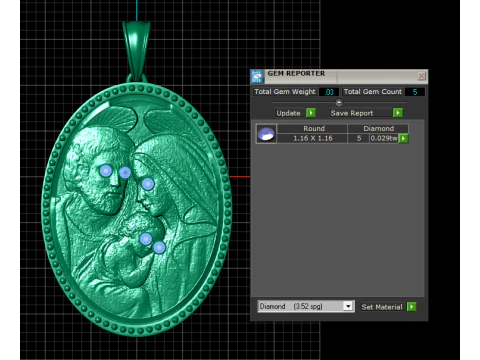Close the Gem Reporter window
The width and height of the screenshot is (480, 360).
coord(421,76)
